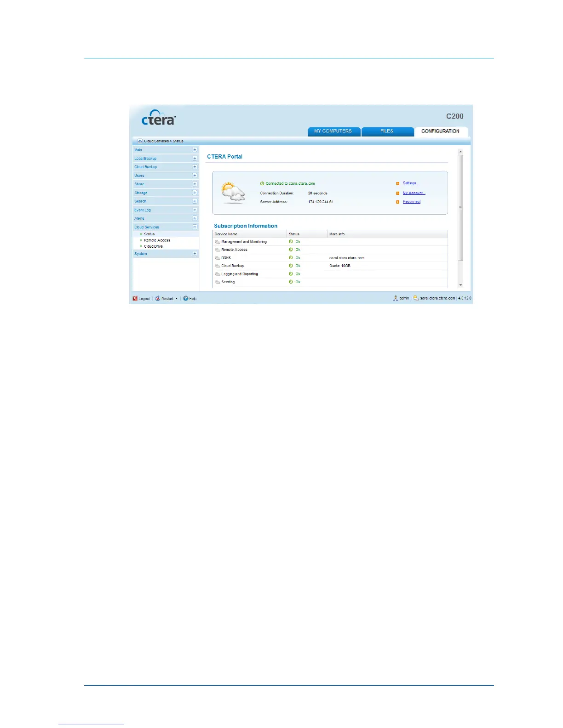The width and height of the screenshot is (563, 728).
Task: Click the Reconnect link
Action: click(412, 202)
